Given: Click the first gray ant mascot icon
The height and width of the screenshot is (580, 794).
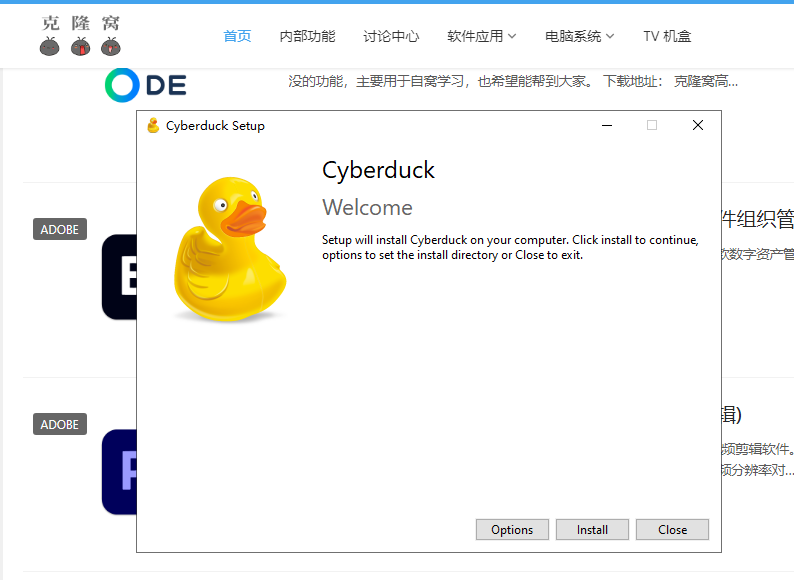Looking at the screenshot, I should tap(49, 46).
